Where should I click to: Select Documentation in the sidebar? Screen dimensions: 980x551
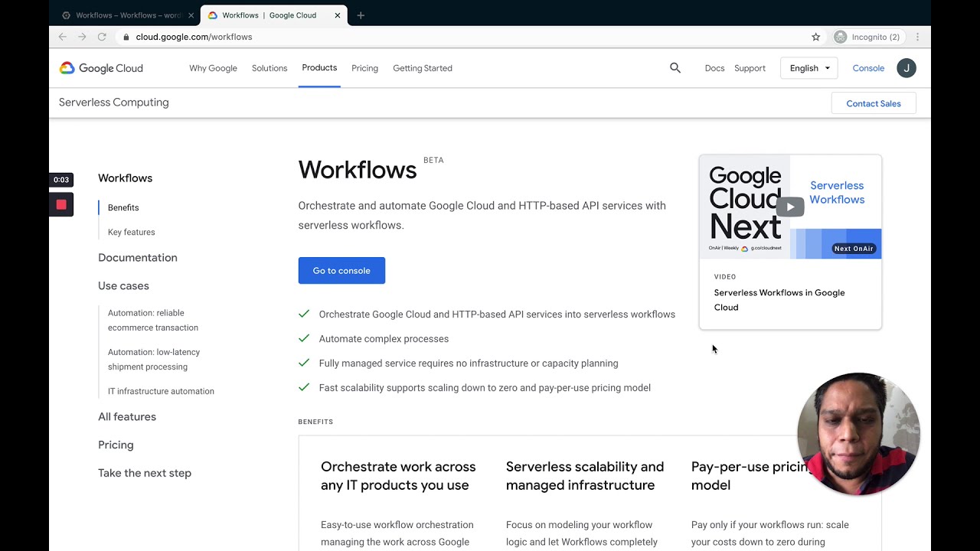[x=138, y=258]
